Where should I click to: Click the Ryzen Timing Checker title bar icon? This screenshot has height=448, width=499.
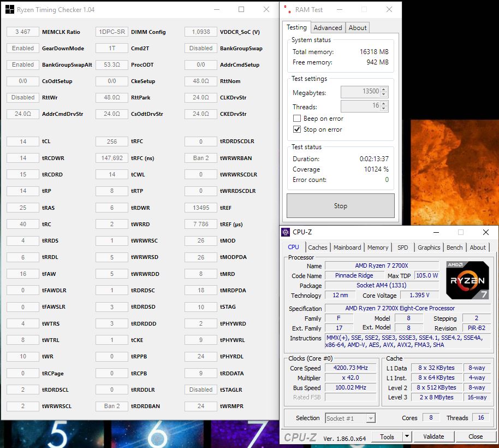pos(10,9)
